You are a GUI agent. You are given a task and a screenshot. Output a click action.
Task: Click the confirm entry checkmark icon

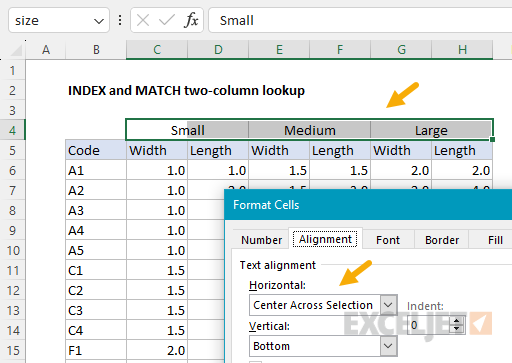(167, 21)
